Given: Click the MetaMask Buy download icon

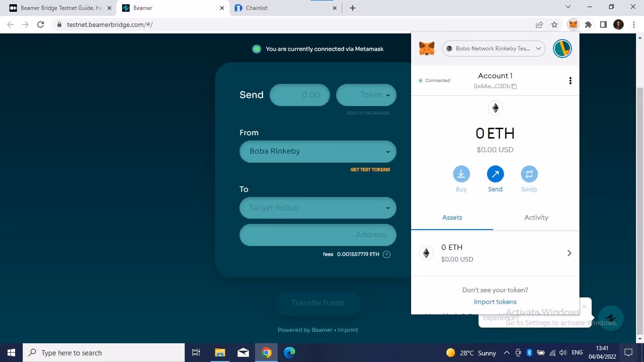Looking at the screenshot, I should coord(461,174).
